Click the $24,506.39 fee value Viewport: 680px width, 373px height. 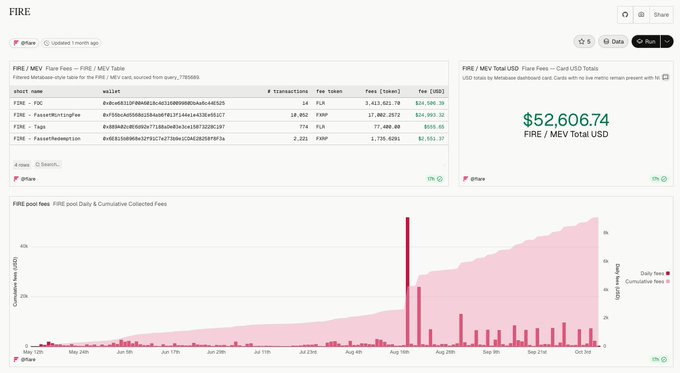[430, 103]
